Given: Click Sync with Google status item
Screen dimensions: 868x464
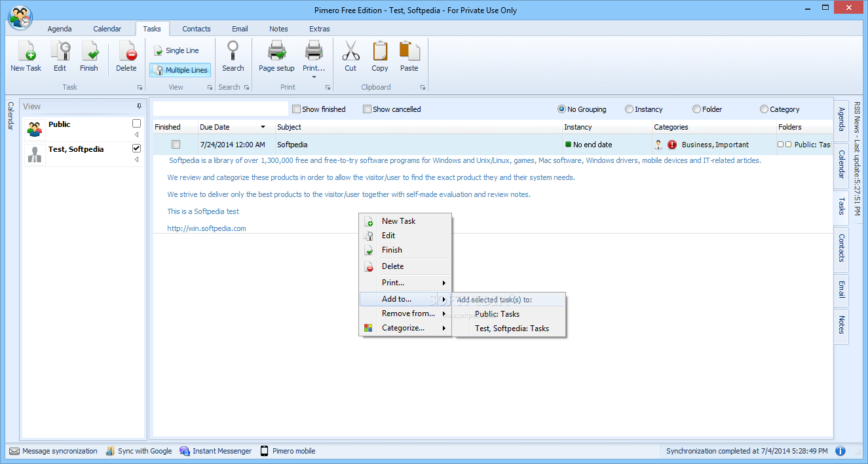Looking at the screenshot, I should [x=139, y=451].
